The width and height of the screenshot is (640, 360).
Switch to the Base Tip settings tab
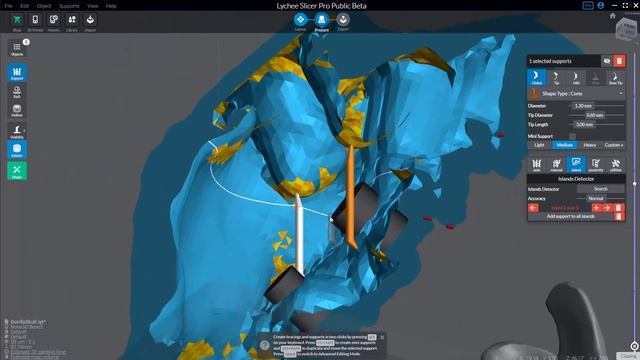pos(616,78)
